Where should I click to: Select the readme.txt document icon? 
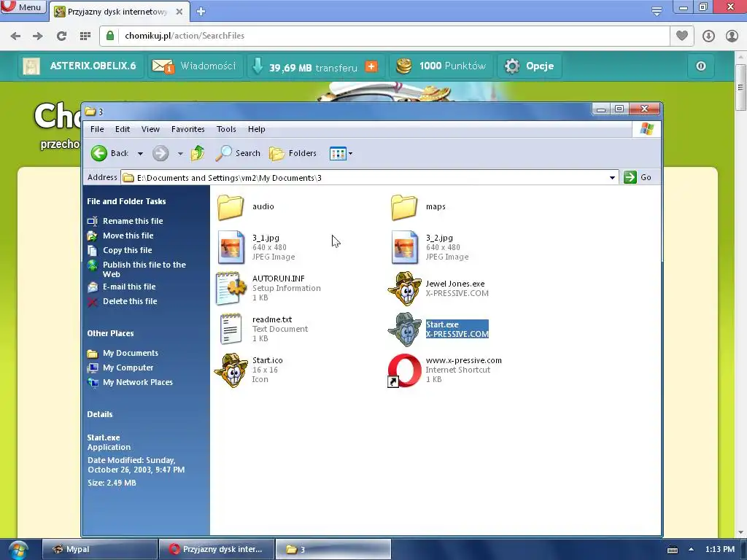231,329
